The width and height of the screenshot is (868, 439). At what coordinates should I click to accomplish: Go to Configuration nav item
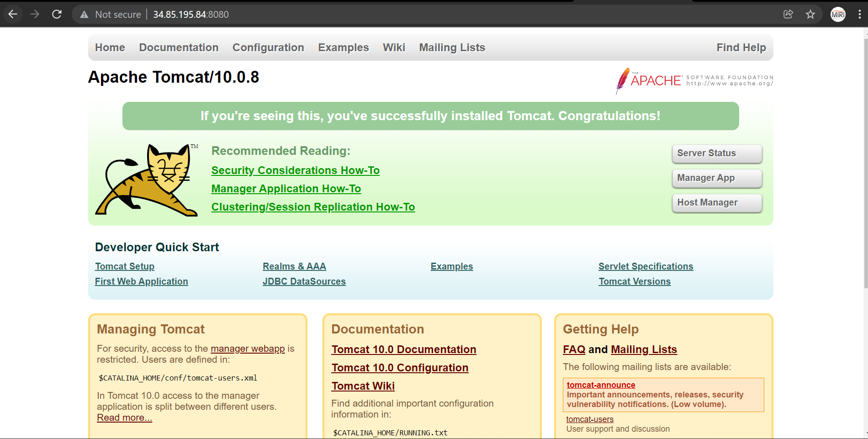pos(268,48)
